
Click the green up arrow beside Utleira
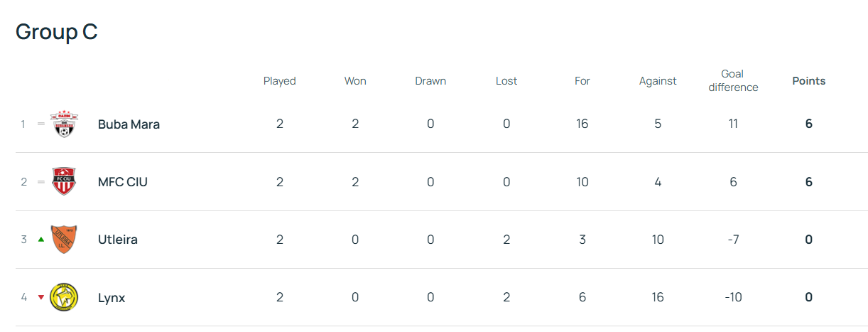point(41,240)
